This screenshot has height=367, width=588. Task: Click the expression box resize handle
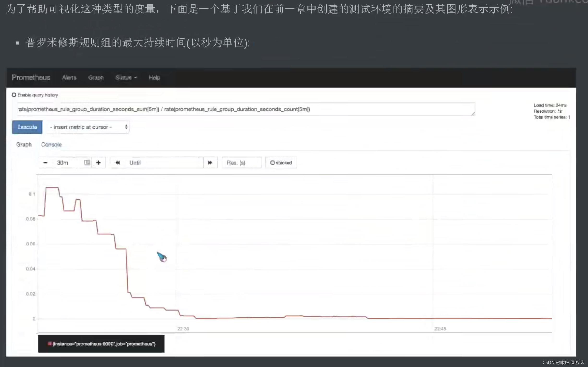473,114
